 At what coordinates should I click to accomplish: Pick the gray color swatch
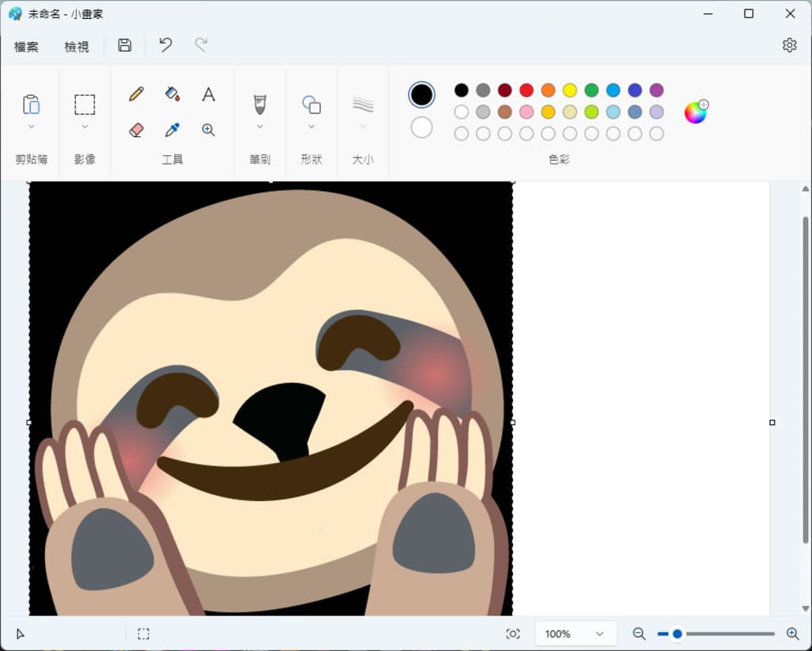(x=483, y=90)
